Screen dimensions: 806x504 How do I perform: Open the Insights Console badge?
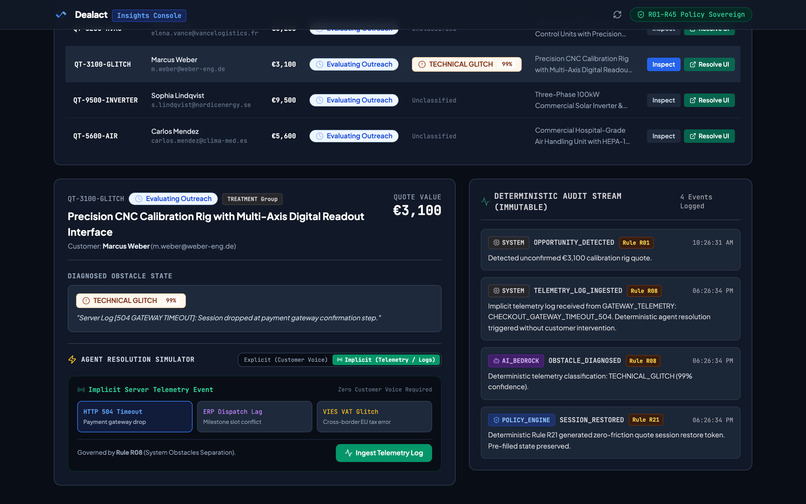pos(149,15)
